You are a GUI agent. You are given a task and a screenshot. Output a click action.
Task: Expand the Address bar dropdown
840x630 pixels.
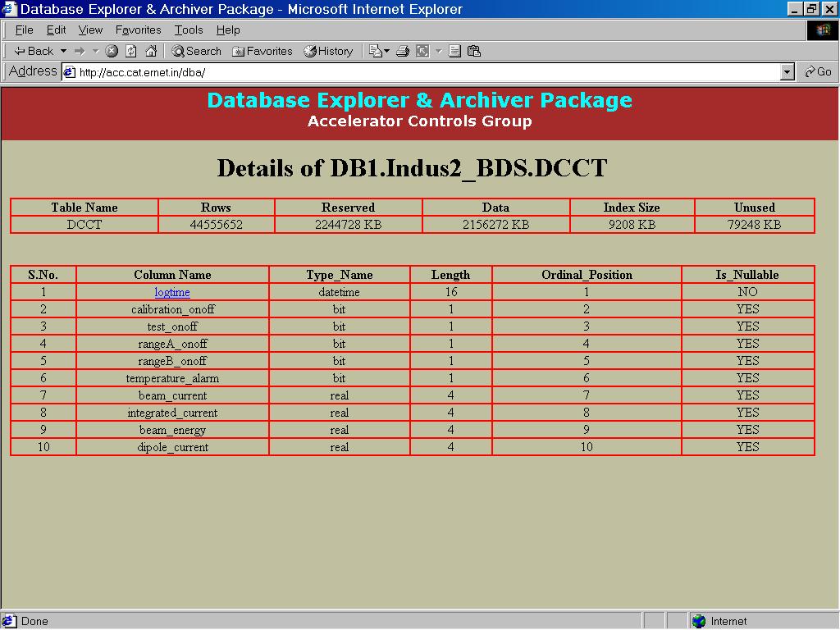pyautogui.click(x=787, y=72)
